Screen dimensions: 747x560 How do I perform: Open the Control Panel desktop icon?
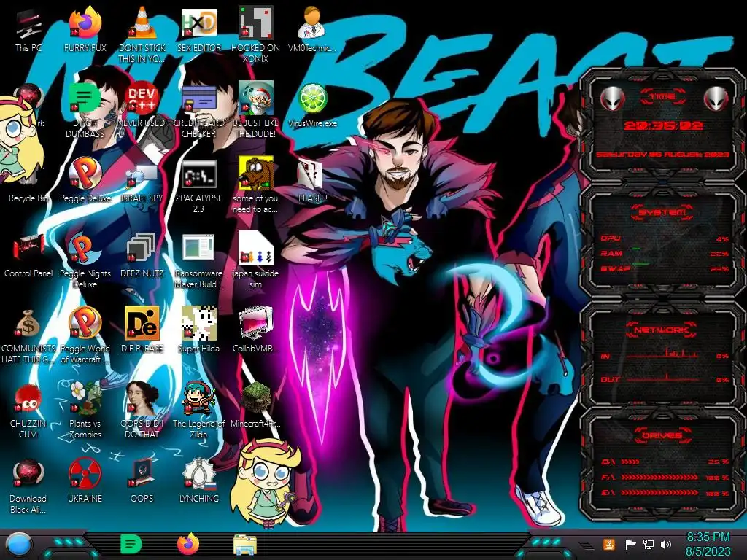click(x=28, y=249)
